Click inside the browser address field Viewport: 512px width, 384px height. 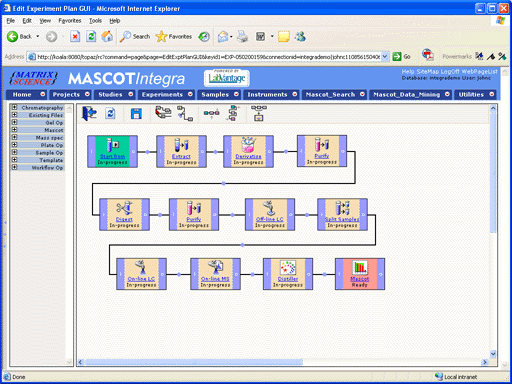click(208, 57)
